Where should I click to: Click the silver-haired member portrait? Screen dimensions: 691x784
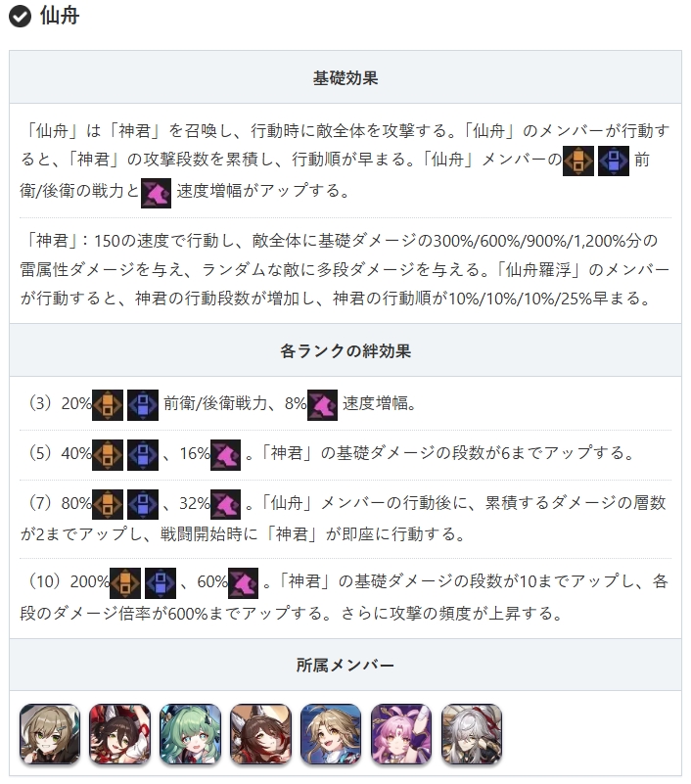coord(472,734)
